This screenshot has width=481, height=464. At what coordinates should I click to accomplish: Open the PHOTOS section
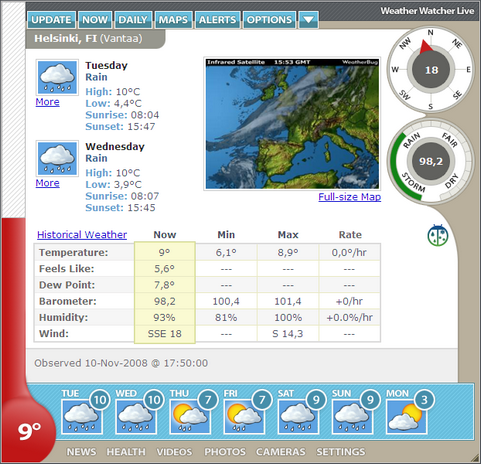225,452
